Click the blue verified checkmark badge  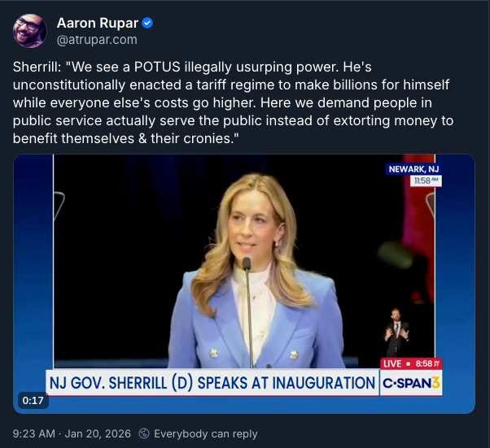(x=148, y=23)
